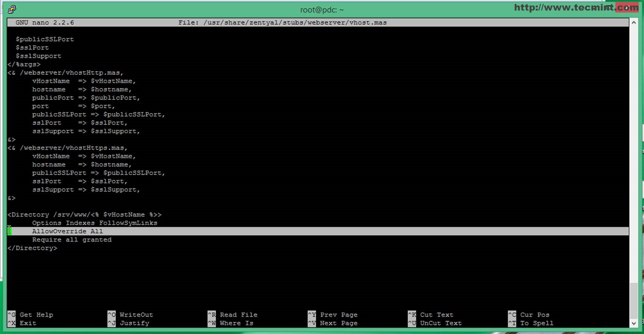Click the "^Y Prev Page" shortcut
Screen dimensions: 644x334
pyautogui.click(x=333, y=315)
